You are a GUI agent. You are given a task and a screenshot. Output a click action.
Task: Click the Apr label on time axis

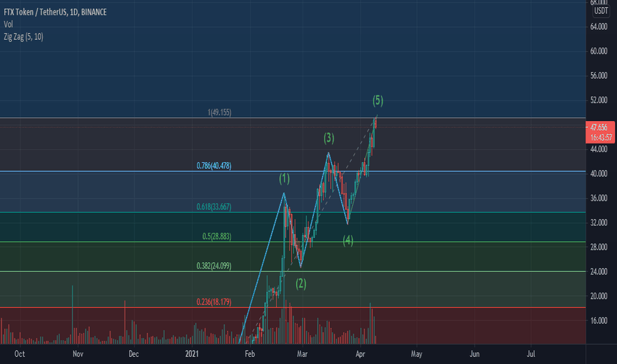(360, 354)
